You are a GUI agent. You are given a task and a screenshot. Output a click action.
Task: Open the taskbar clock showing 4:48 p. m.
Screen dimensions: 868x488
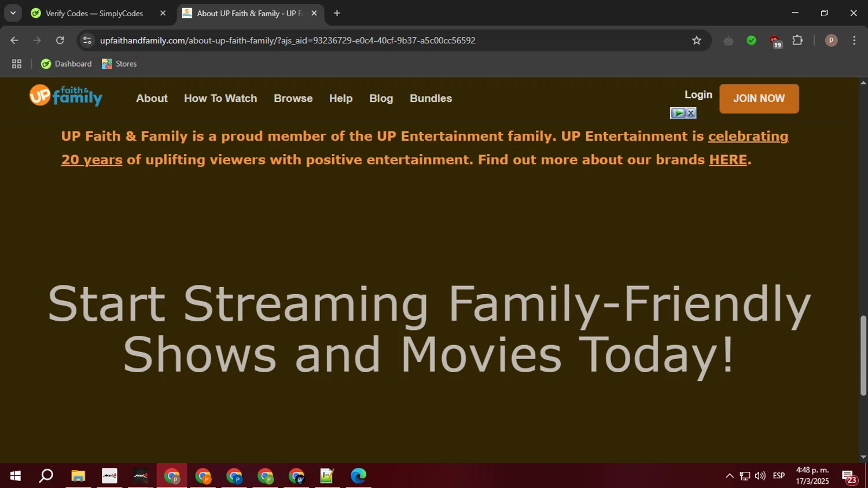[812, 476]
